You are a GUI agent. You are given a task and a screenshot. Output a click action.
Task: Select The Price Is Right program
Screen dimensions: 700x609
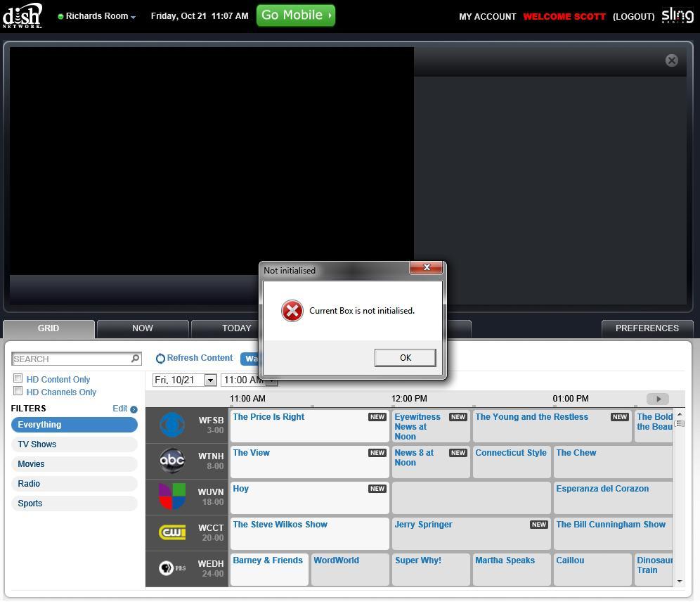309,426
